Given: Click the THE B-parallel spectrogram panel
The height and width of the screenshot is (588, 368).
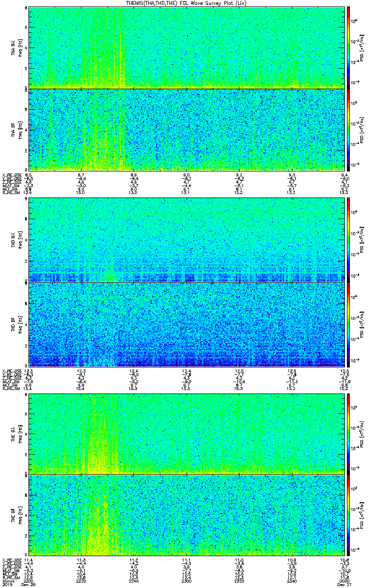Looking at the screenshot, I should [x=186, y=515].
